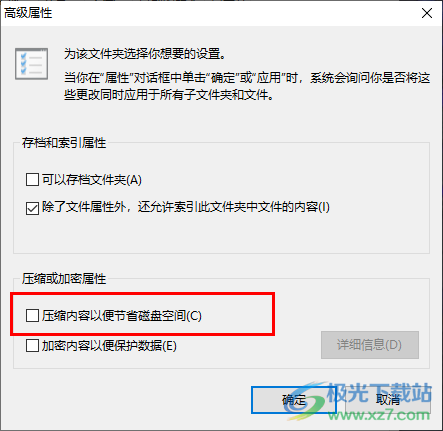The height and width of the screenshot is (431, 443).
Task: Cancel via the 取消 button
Action: [388, 399]
